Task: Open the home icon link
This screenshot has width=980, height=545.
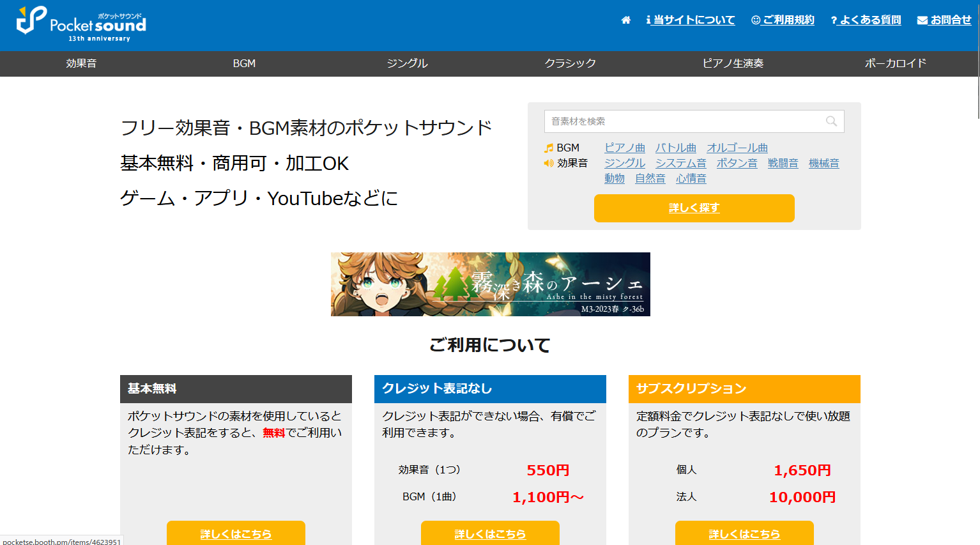Action: click(x=626, y=20)
